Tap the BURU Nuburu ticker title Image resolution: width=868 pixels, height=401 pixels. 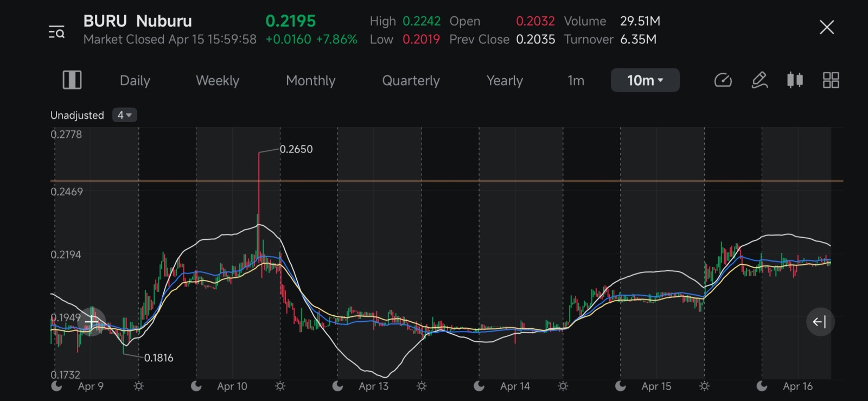coord(137,21)
